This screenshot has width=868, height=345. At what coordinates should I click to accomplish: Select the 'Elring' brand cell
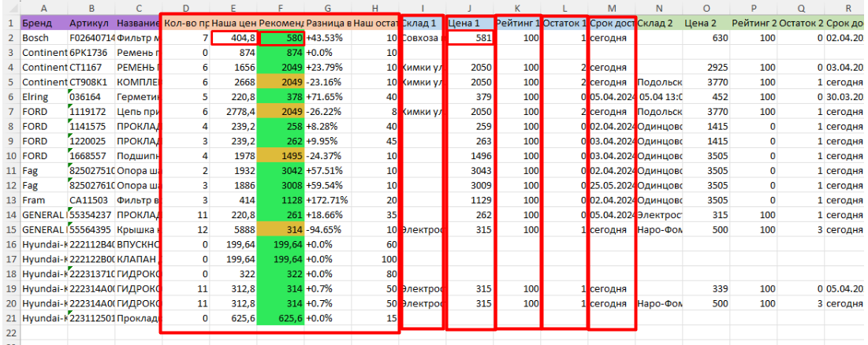coord(43,96)
